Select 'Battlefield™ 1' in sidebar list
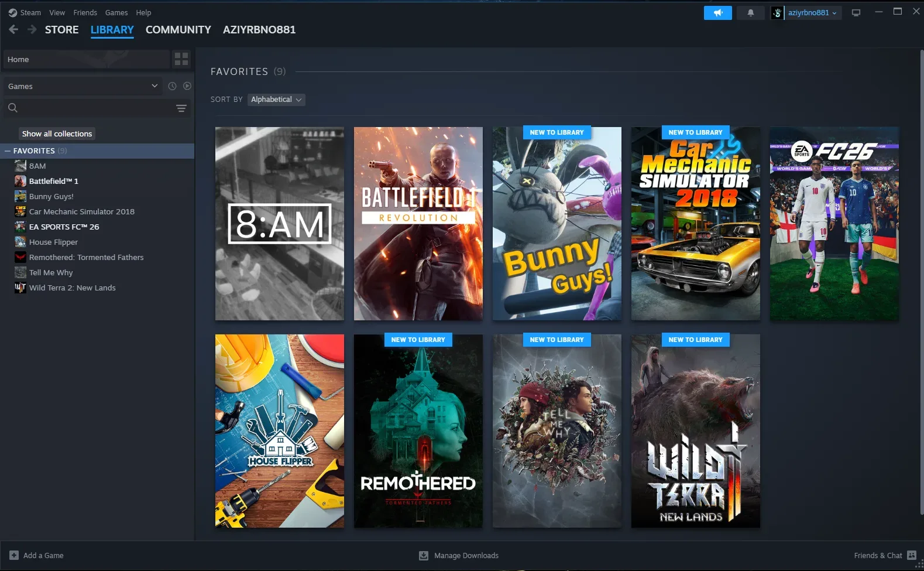Image resolution: width=924 pixels, height=571 pixels. [x=54, y=181]
